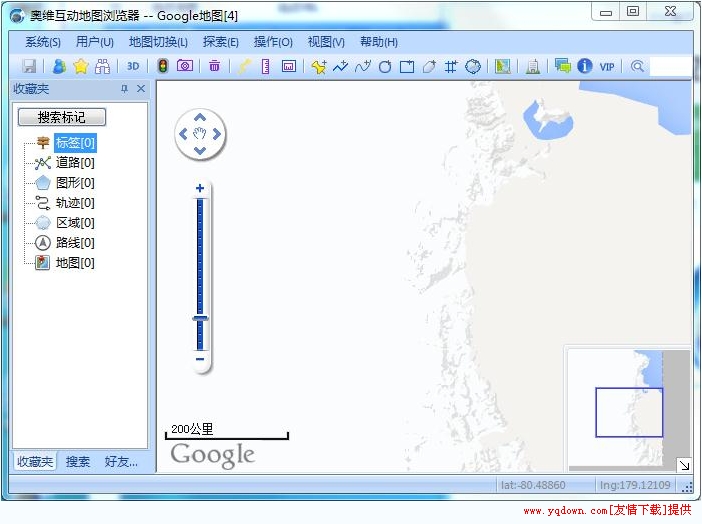The height and width of the screenshot is (524, 702).
Task: Open the 帮助(H) menu
Action: point(379,42)
